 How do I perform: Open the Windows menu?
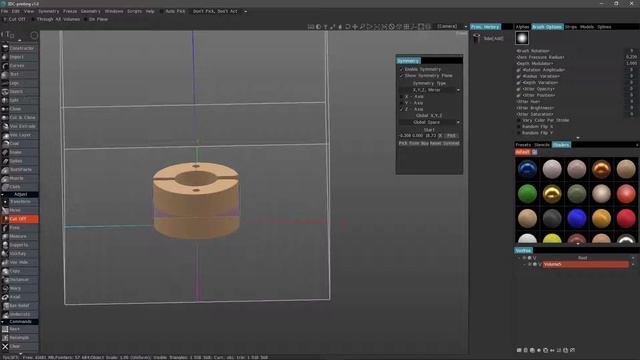coord(114,11)
